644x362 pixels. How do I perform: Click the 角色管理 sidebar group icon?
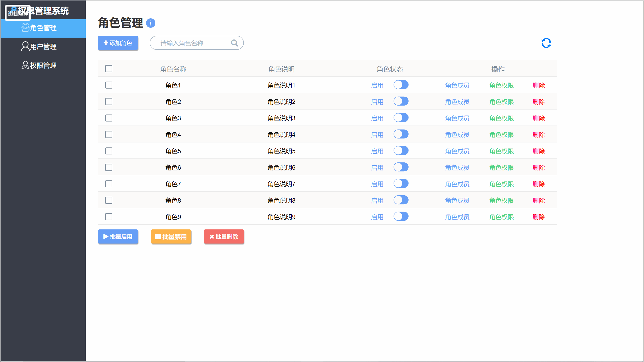[x=25, y=28]
